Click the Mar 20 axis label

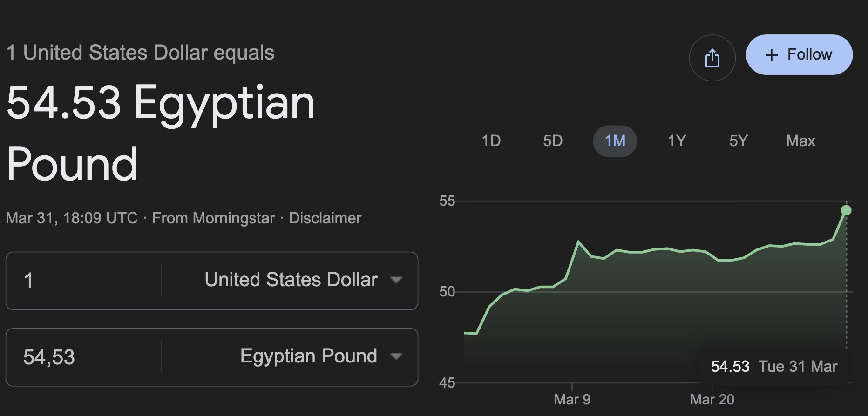[712, 399]
